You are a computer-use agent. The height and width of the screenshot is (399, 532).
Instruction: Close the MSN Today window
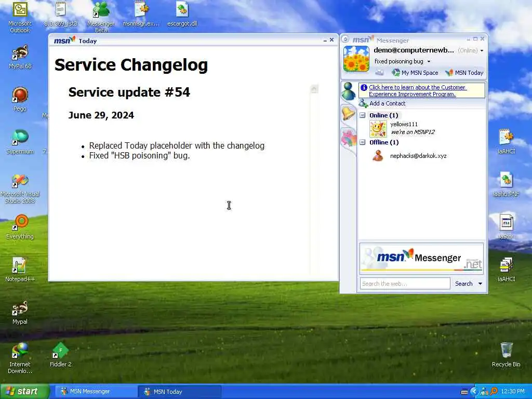point(332,40)
